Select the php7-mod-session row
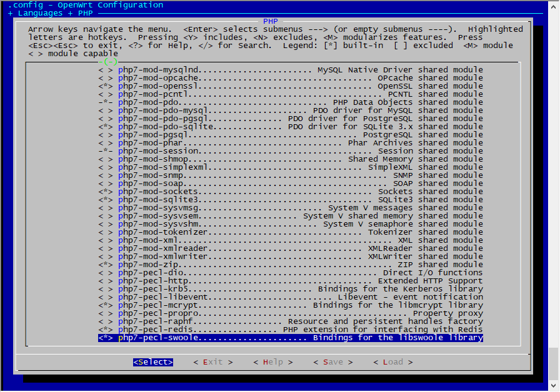 pyautogui.click(x=291, y=151)
